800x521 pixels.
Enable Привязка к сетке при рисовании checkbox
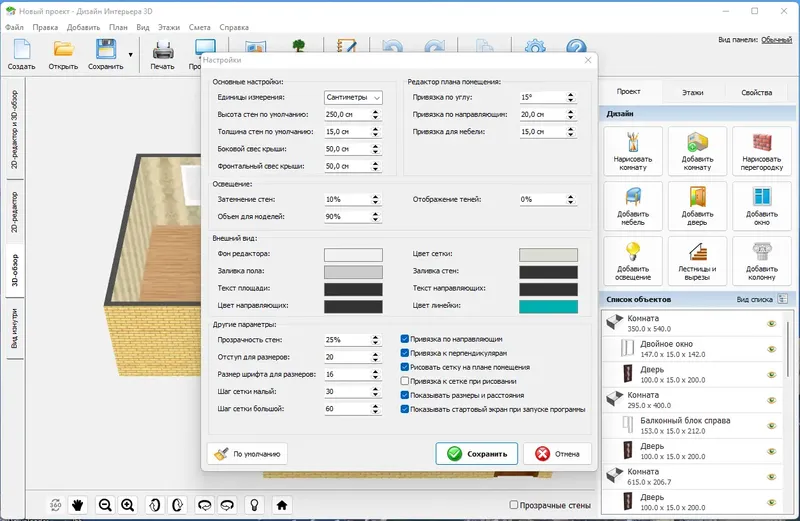(405, 381)
